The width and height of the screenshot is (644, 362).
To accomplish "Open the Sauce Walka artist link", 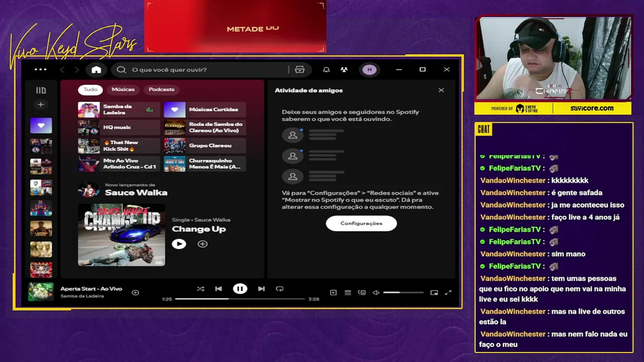I will [136, 193].
